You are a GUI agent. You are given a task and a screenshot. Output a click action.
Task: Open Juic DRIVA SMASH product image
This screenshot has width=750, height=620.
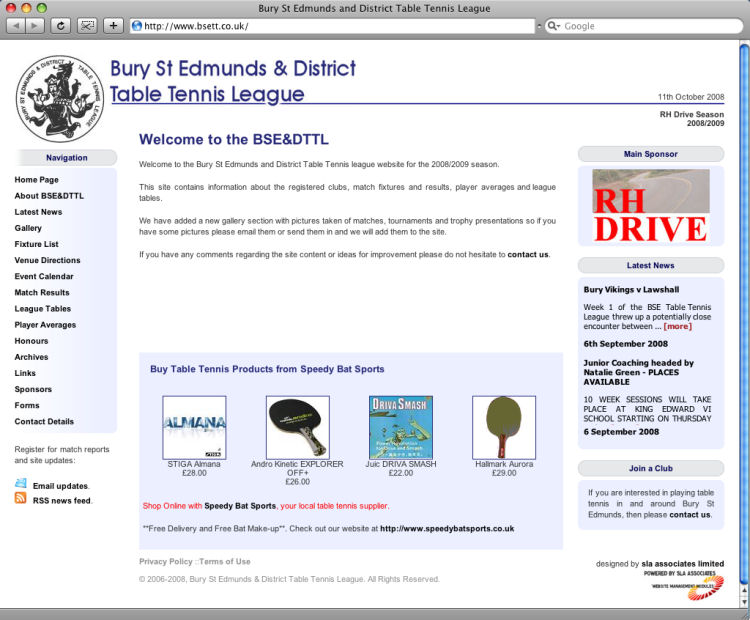pos(401,427)
